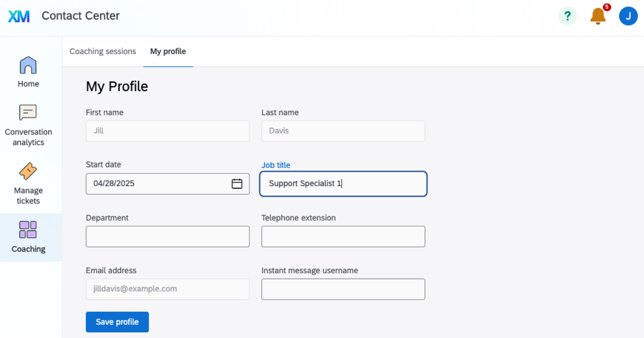Click the XM logo
This screenshot has width=644, height=338.
point(19,16)
